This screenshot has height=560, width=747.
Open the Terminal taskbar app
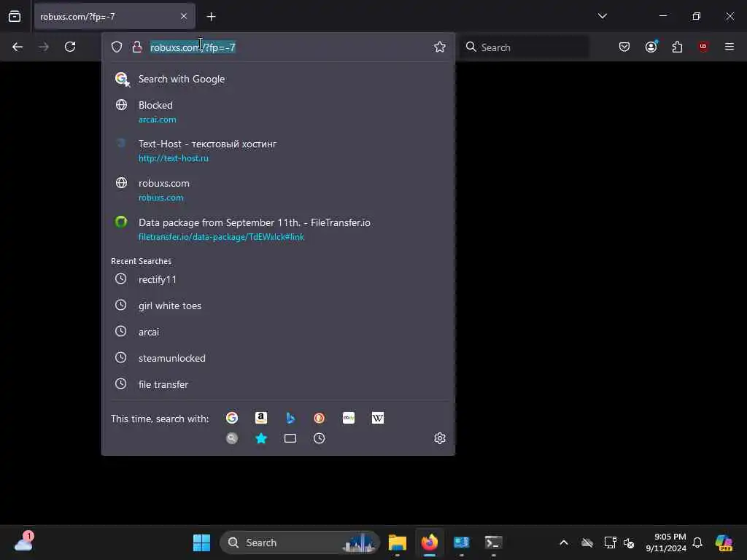(x=493, y=542)
